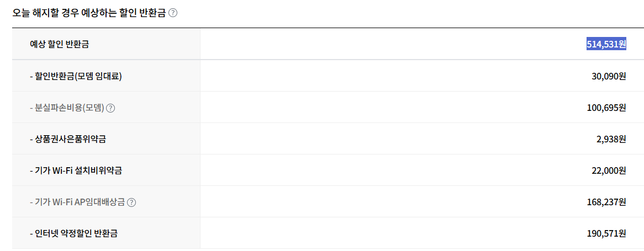Click the 30,090원 modem rental amount
This screenshot has width=644, height=251.
click(609, 76)
